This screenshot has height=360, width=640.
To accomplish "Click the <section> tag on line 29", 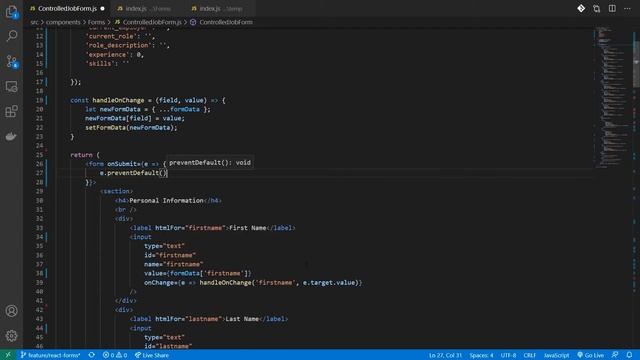I will coord(116,191).
